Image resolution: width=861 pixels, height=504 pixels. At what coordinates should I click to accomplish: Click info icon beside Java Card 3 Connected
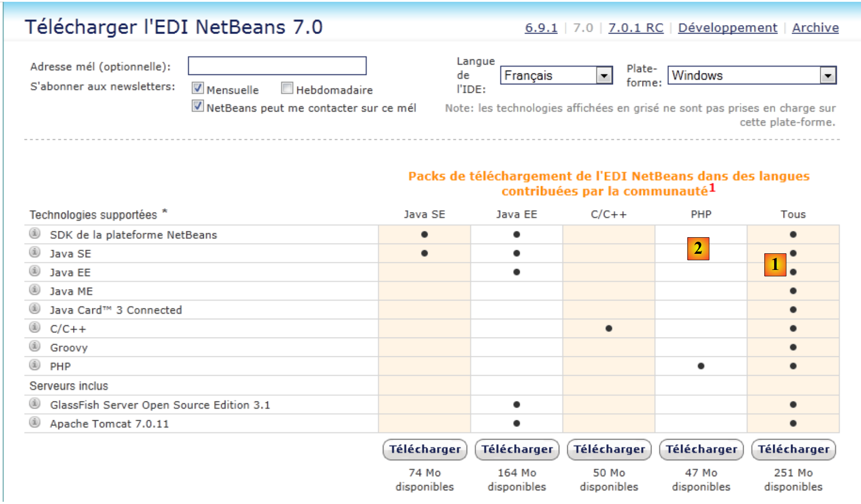click(x=34, y=308)
